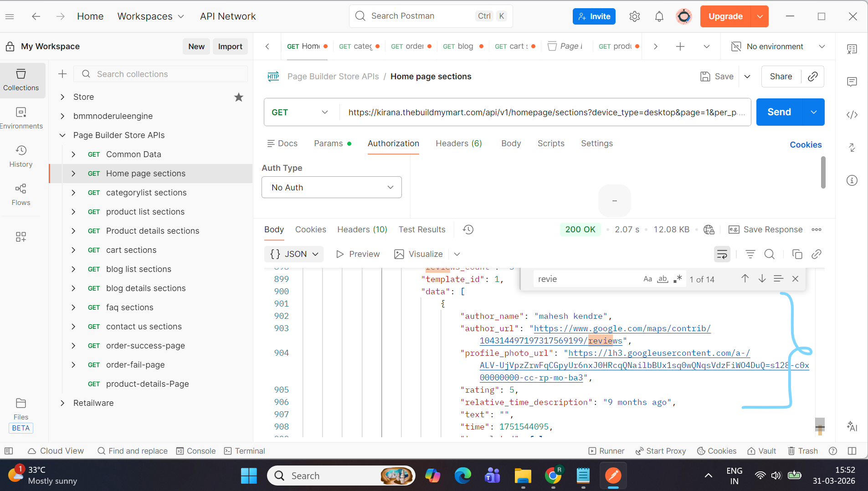
Task: Expand the Store collection
Action: 63,97
